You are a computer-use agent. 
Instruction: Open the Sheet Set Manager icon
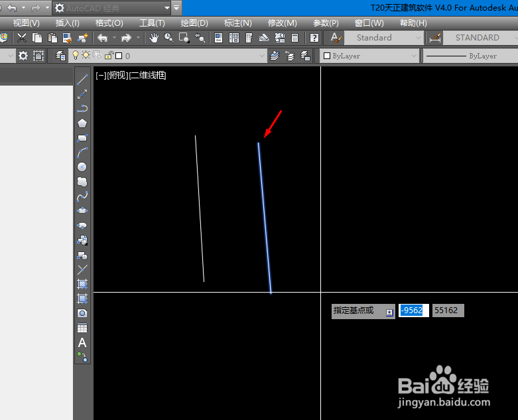264,38
